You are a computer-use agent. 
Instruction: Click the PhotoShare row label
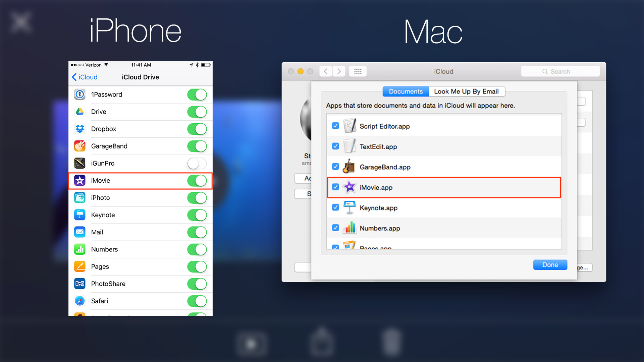108,284
